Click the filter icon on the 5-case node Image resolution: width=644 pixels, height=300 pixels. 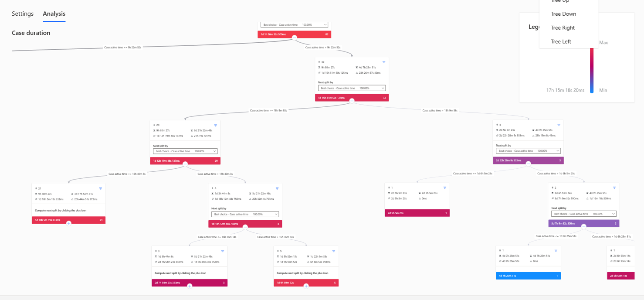(334, 251)
